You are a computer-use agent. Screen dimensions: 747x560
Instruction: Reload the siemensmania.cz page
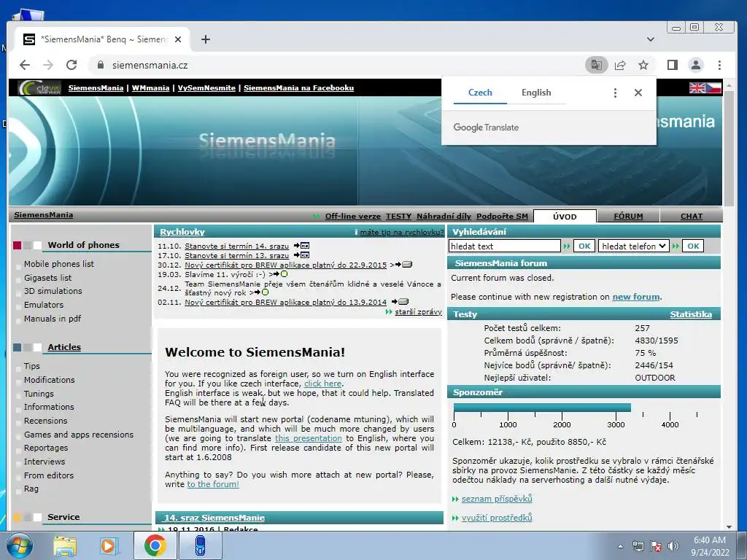coord(71,65)
